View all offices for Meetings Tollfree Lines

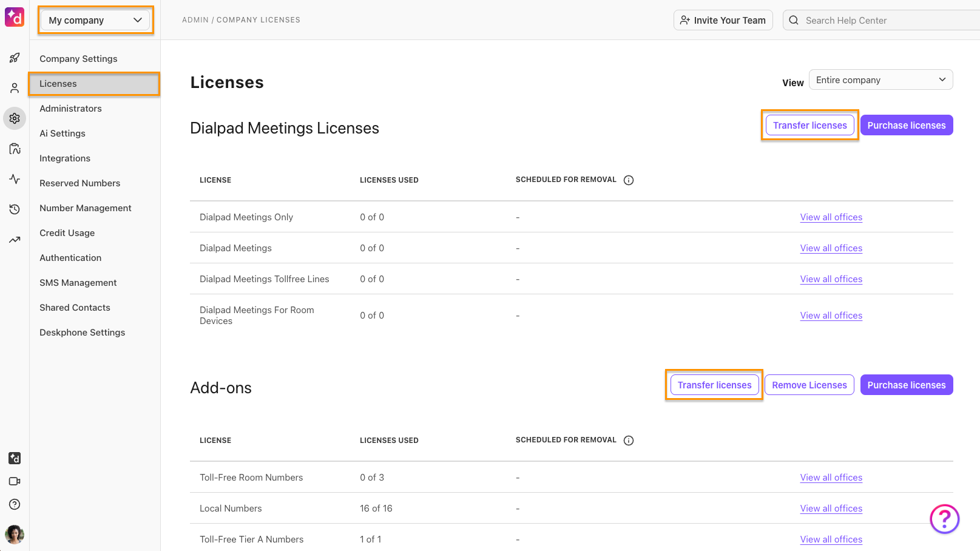click(x=831, y=279)
